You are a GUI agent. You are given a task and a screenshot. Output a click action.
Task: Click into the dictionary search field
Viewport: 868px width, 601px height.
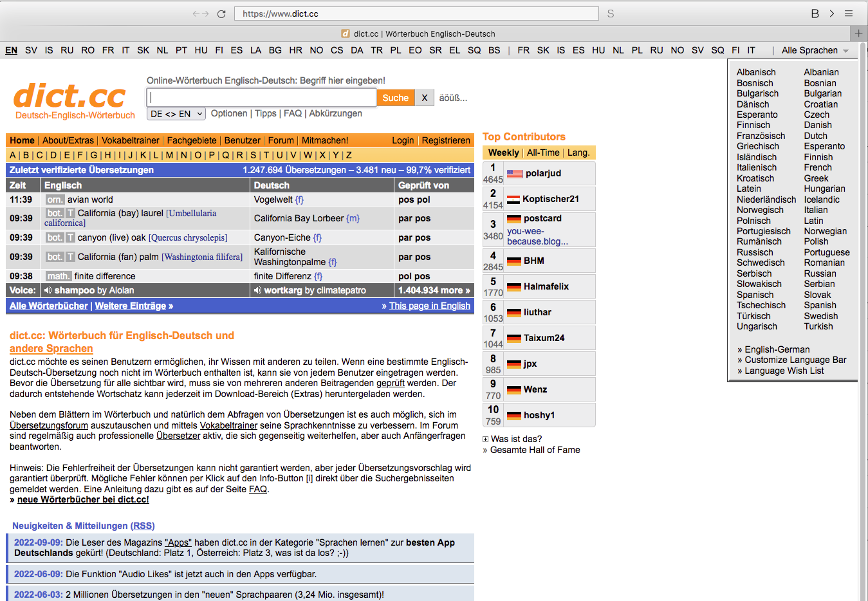(x=262, y=98)
